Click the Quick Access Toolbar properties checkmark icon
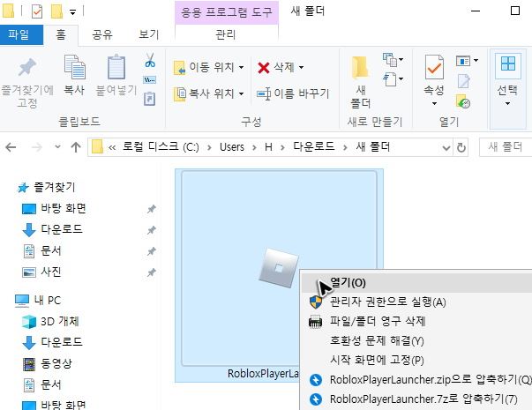Image resolution: width=532 pixels, height=410 pixels. point(37,11)
